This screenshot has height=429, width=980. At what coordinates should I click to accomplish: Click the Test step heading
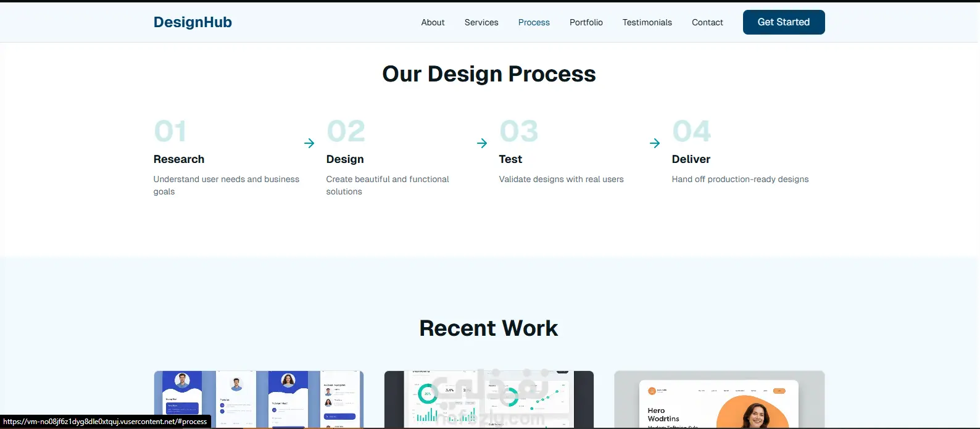(510, 159)
